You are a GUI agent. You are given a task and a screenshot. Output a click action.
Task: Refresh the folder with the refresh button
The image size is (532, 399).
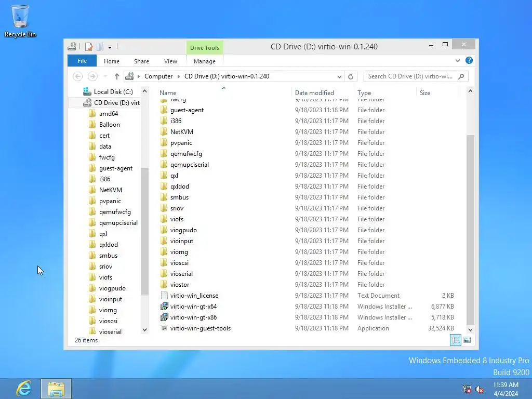click(x=351, y=77)
